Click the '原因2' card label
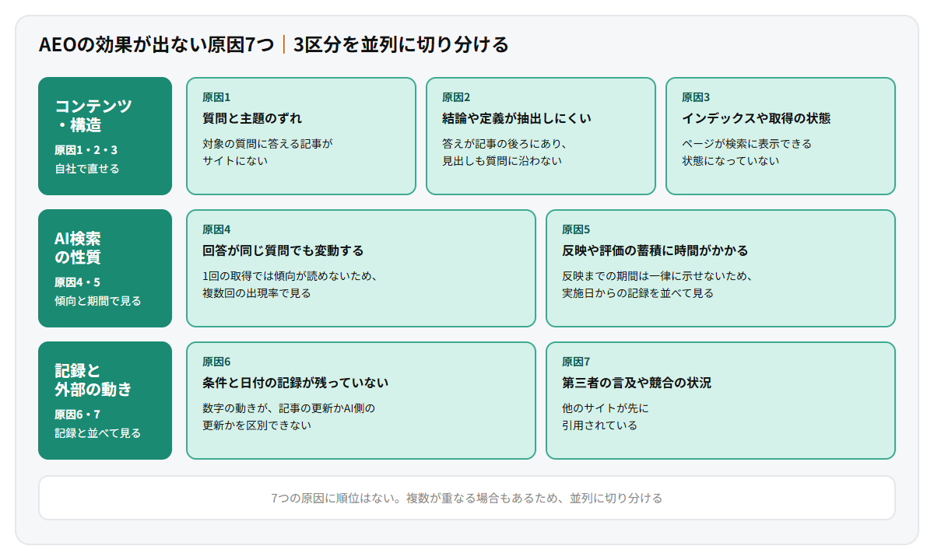Viewport: 934px width, 560px height. (456, 97)
